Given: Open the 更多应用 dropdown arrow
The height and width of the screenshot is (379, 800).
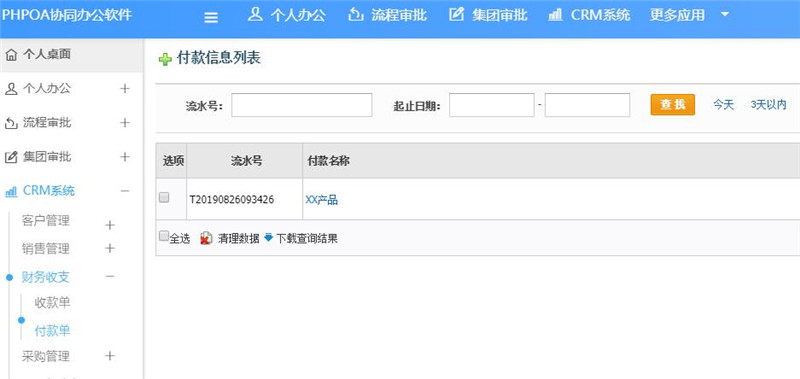Looking at the screenshot, I should [725, 15].
